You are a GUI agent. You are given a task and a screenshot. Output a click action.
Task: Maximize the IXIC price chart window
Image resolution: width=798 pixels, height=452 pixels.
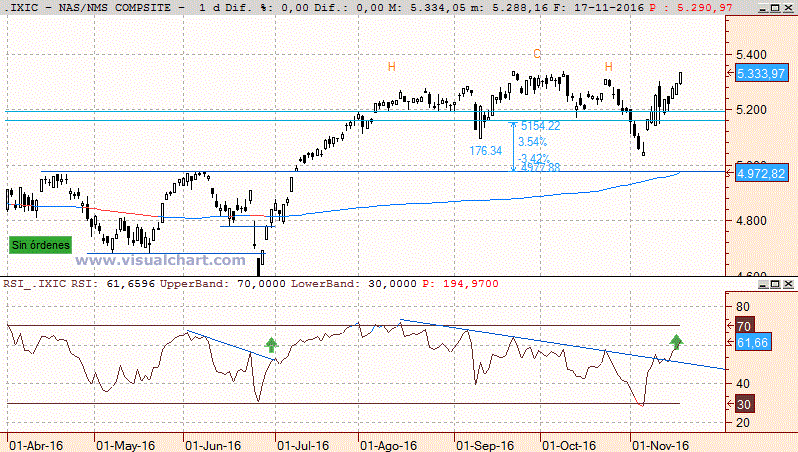point(775,8)
